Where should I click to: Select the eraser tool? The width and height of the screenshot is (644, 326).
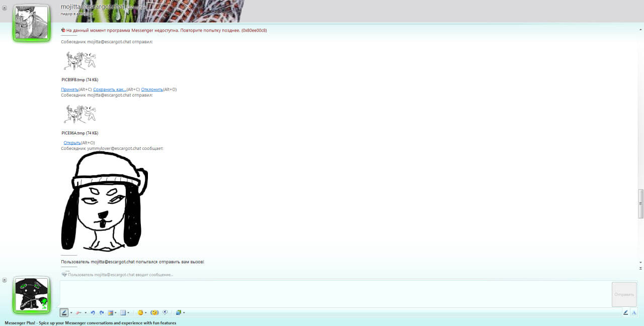click(78, 312)
